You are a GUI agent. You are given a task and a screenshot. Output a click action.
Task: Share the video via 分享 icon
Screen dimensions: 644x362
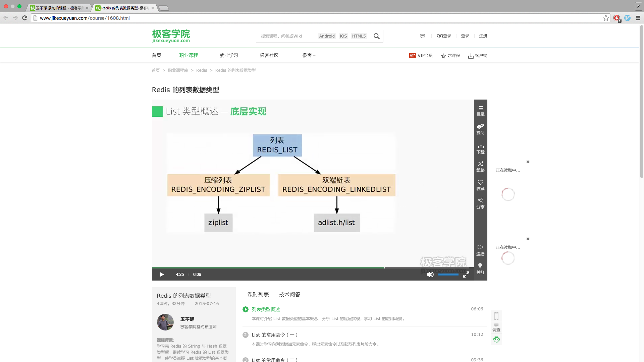tap(480, 203)
